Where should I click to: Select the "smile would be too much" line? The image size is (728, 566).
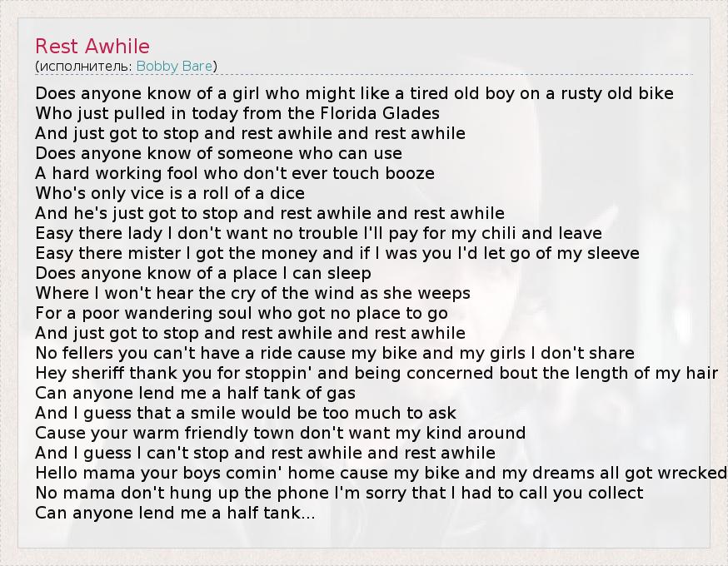pos(246,413)
